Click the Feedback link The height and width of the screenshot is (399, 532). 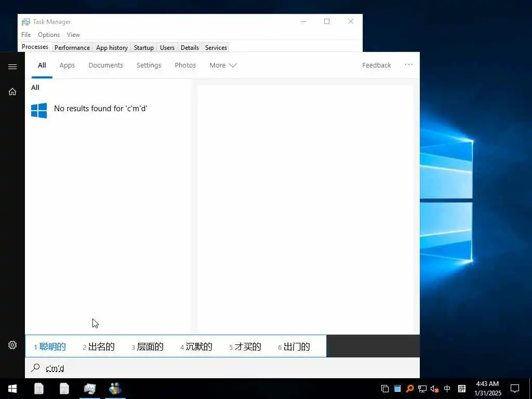(376, 65)
